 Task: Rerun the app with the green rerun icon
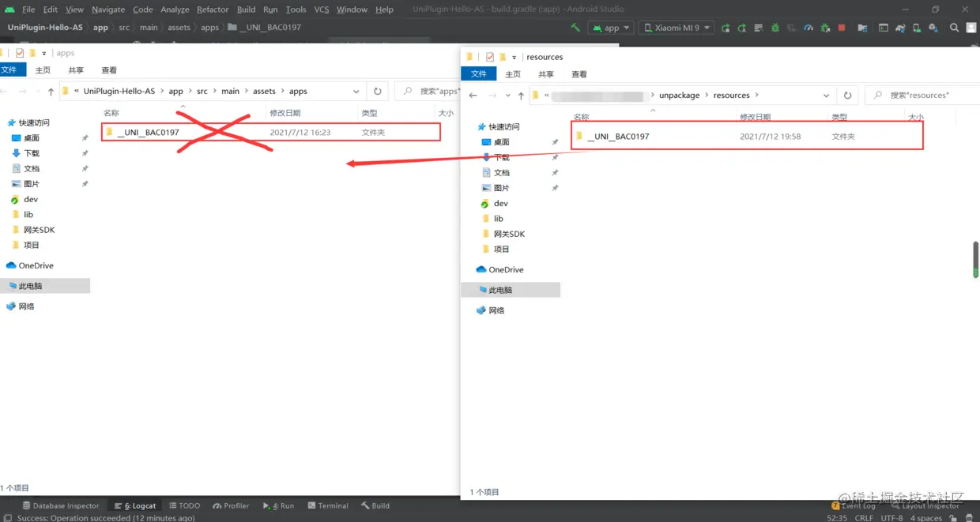(726, 28)
